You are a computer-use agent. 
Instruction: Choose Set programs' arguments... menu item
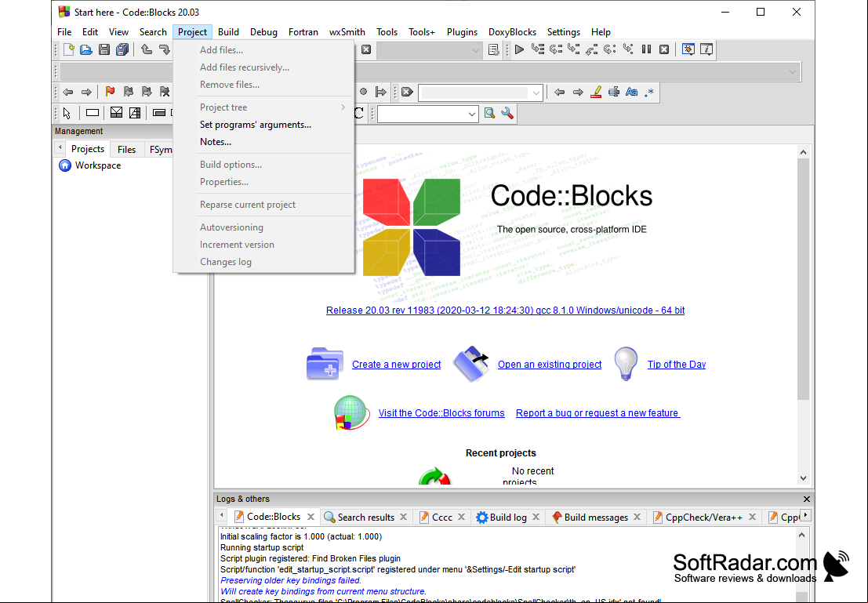pyautogui.click(x=255, y=125)
